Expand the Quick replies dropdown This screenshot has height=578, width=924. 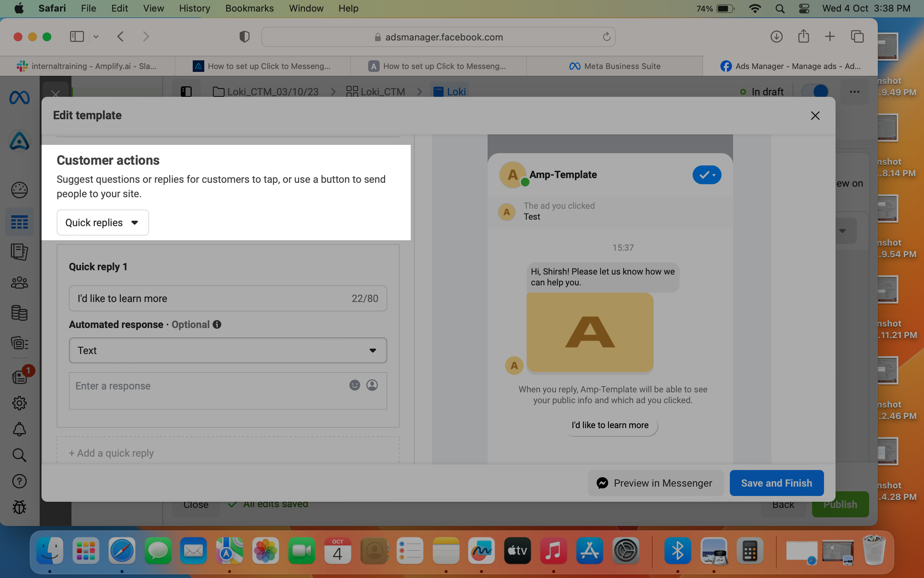pos(103,223)
